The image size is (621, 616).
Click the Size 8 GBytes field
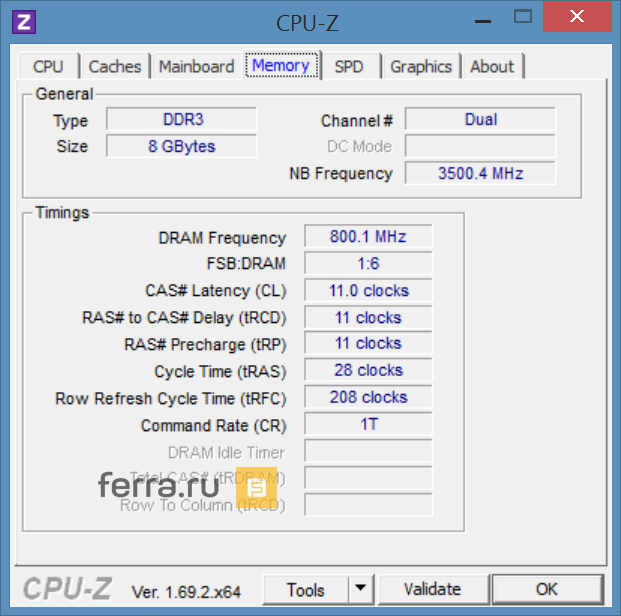pyautogui.click(x=182, y=147)
